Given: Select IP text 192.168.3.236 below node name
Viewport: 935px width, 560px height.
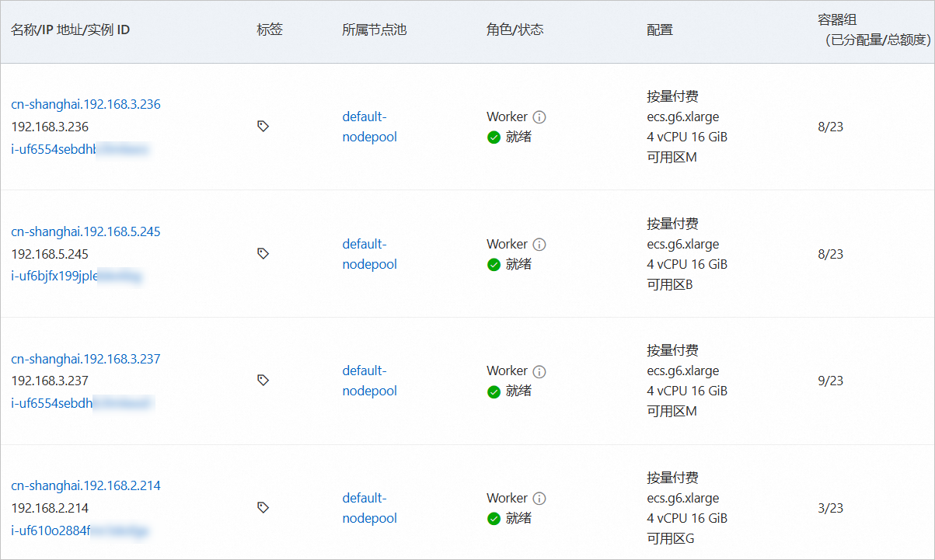Looking at the screenshot, I should [50, 127].
